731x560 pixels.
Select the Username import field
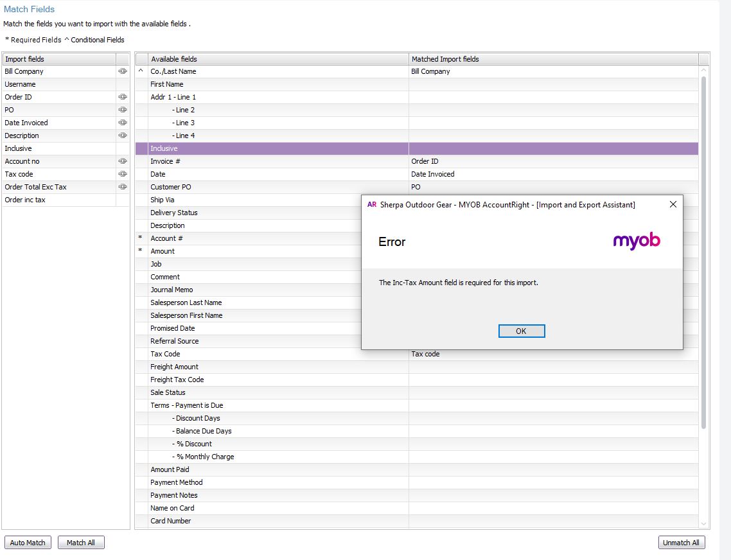click(59, 84)
